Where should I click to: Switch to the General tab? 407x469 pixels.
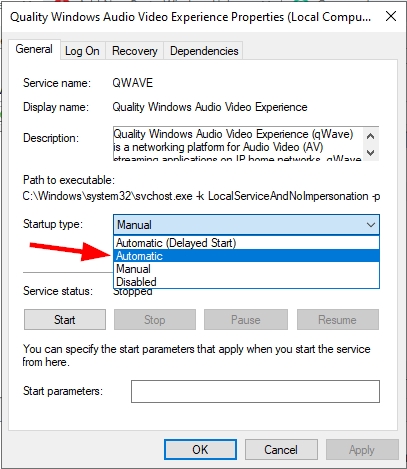(x=34, y=50)
